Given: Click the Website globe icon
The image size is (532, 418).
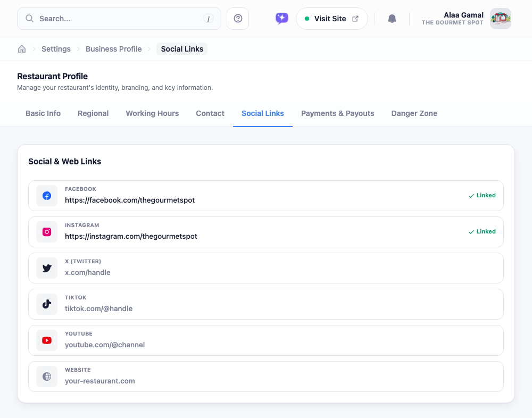Looking at the screenshot, I should (x=47, y=377).
